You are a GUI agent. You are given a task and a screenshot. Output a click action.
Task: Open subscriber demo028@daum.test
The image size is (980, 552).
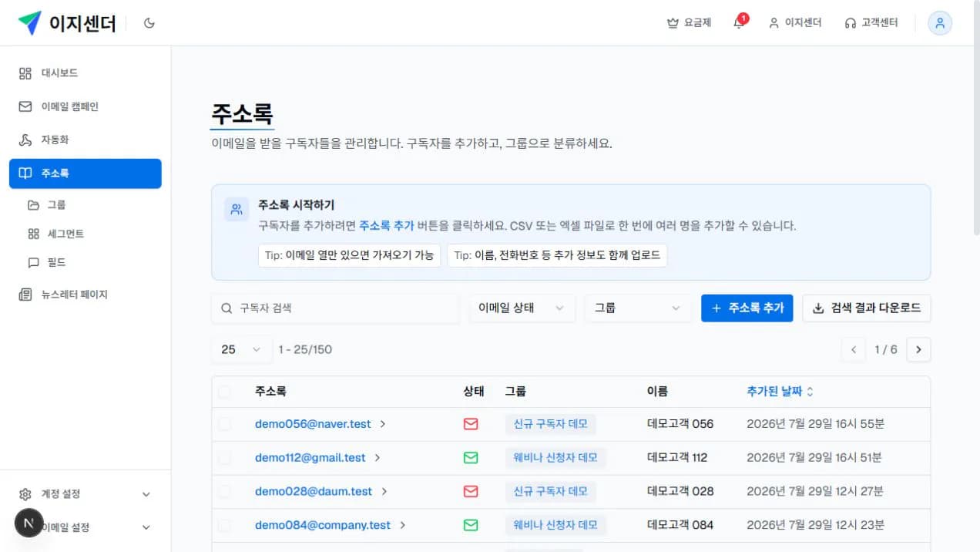click(314, 491)
